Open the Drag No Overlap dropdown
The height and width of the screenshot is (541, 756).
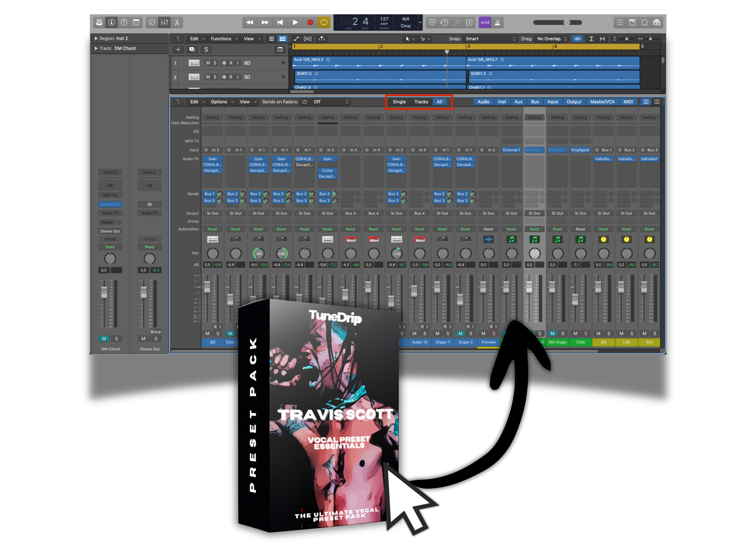(552, 39)
